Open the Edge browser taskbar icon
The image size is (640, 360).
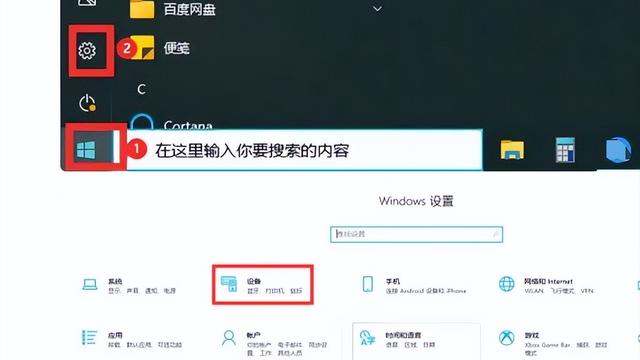(x=618, y=150)
